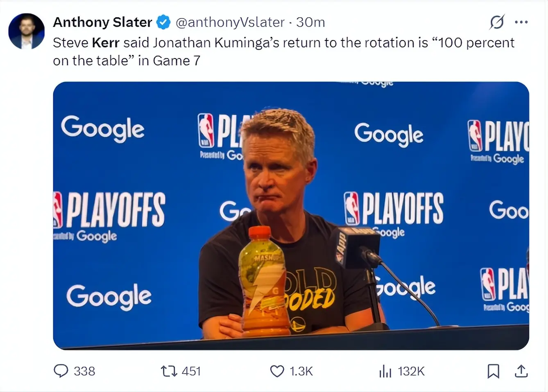The width and height of the screenshot is (548, 392).
Task: Open the 30m timestamp permalink
Action: point(310,22)
